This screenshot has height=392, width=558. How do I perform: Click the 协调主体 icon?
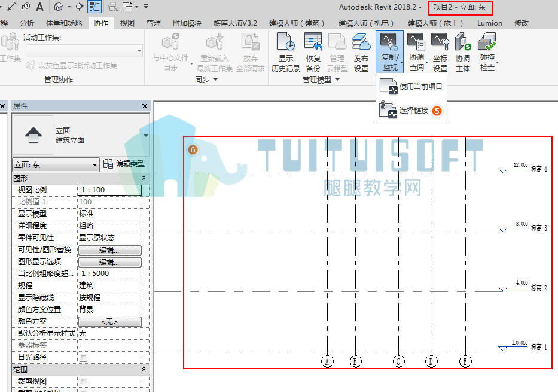tap(463, 52)
